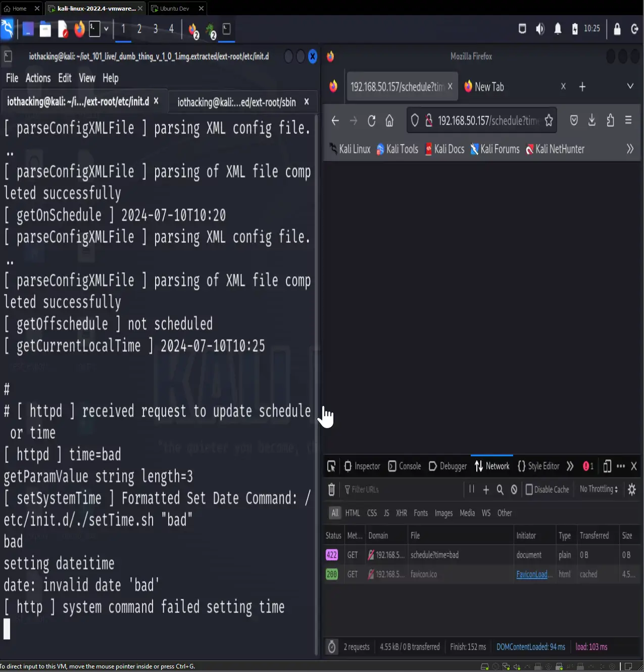Activate the element picker in devtools
Screen dimensions: 644x672
[331, 466]
